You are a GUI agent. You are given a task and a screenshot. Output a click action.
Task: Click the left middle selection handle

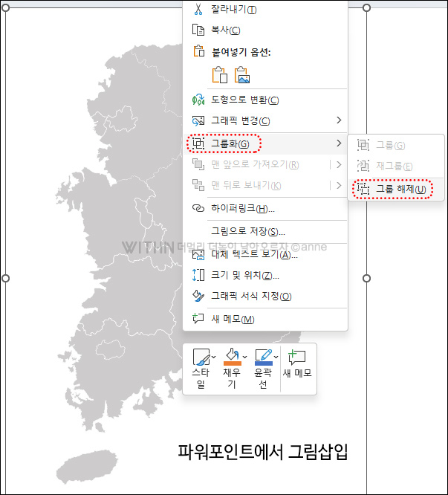pos(5,279)
